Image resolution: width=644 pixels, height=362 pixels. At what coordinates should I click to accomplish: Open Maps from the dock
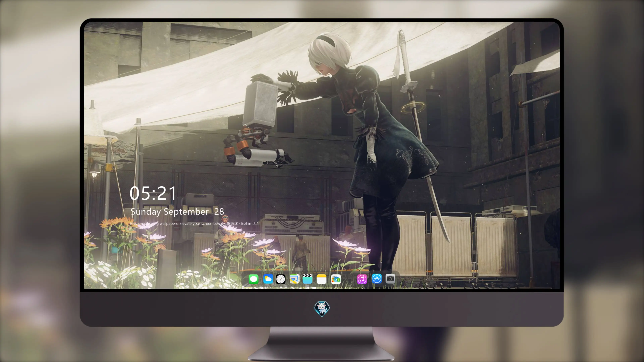tap(294, 279)
